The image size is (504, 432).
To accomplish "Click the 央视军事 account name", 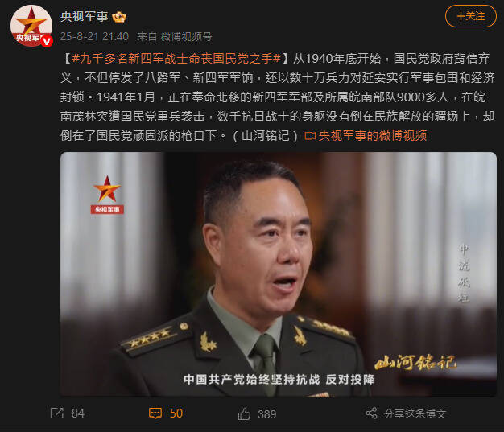I will [x=85, y=16].
